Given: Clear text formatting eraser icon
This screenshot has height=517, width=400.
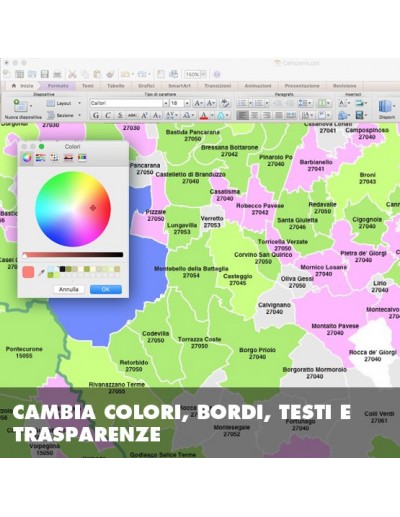Looking at the screenshot, I should coord(225,103).
